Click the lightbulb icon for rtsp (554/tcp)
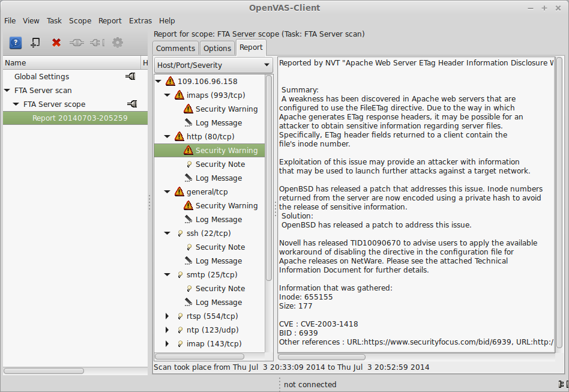Screen dimensions: 569x392 pos(180,316)
